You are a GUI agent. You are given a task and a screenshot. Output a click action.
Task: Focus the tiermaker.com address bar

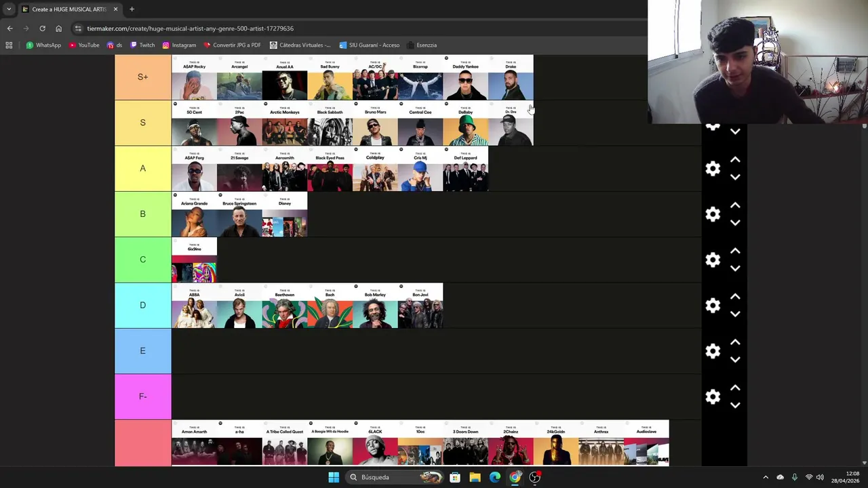pos(359,28)
